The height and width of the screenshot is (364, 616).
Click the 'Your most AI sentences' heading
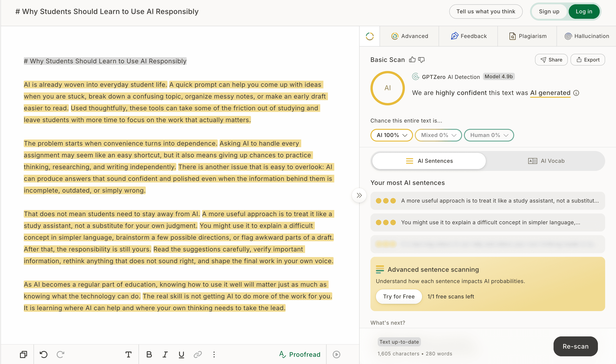click(x=407, y=182)
